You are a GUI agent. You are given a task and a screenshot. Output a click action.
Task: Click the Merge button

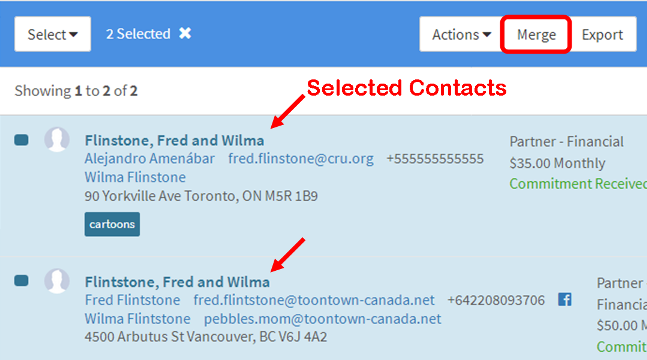click(x=536, y=35)
